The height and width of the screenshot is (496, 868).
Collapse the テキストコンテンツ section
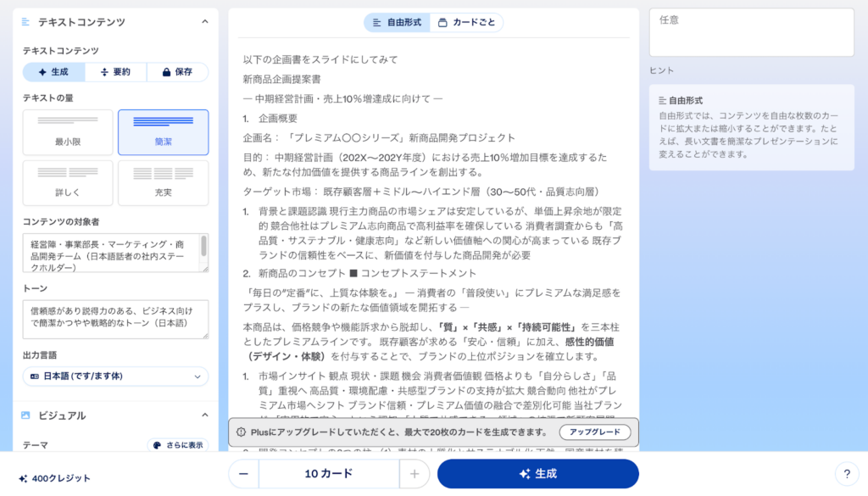pos(204,22)
